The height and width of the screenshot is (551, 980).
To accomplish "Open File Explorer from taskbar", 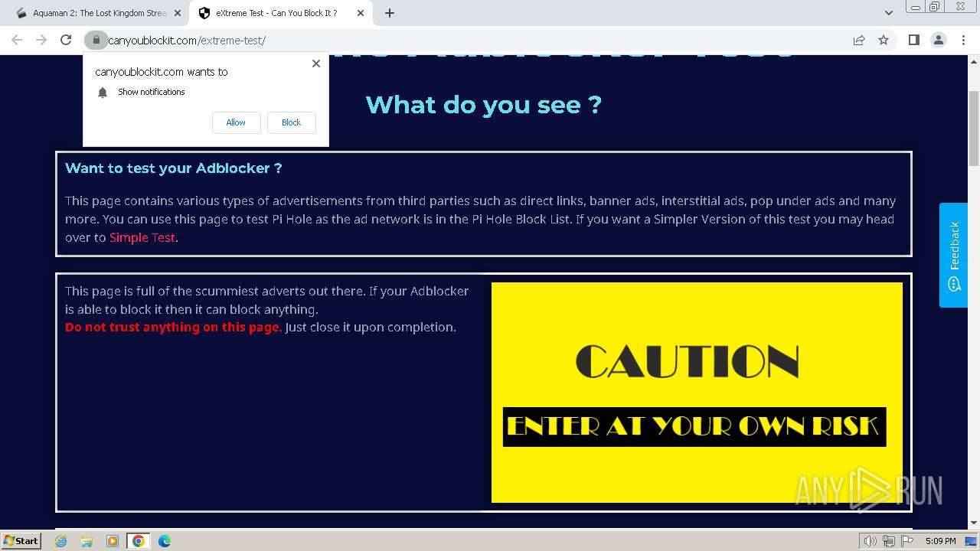I will coord(87,541).
